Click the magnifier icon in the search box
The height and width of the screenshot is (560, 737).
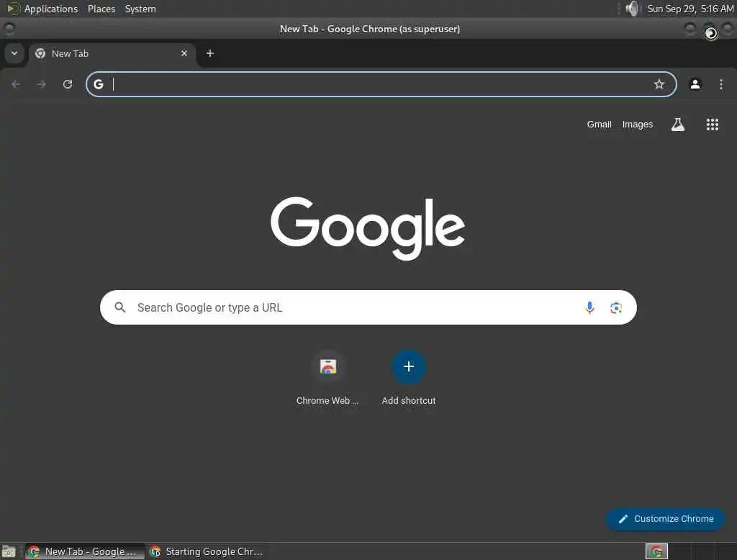[x=120, y=307]
